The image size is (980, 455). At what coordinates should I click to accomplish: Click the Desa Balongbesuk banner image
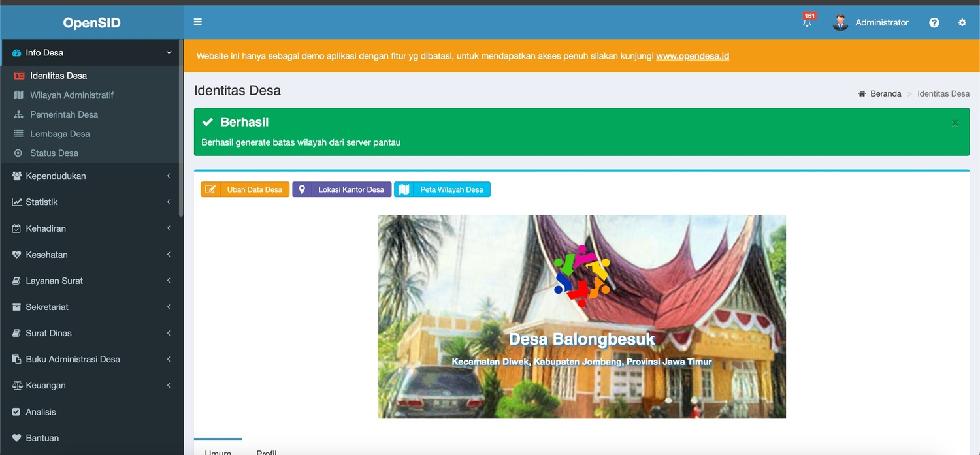click(581, 317)
